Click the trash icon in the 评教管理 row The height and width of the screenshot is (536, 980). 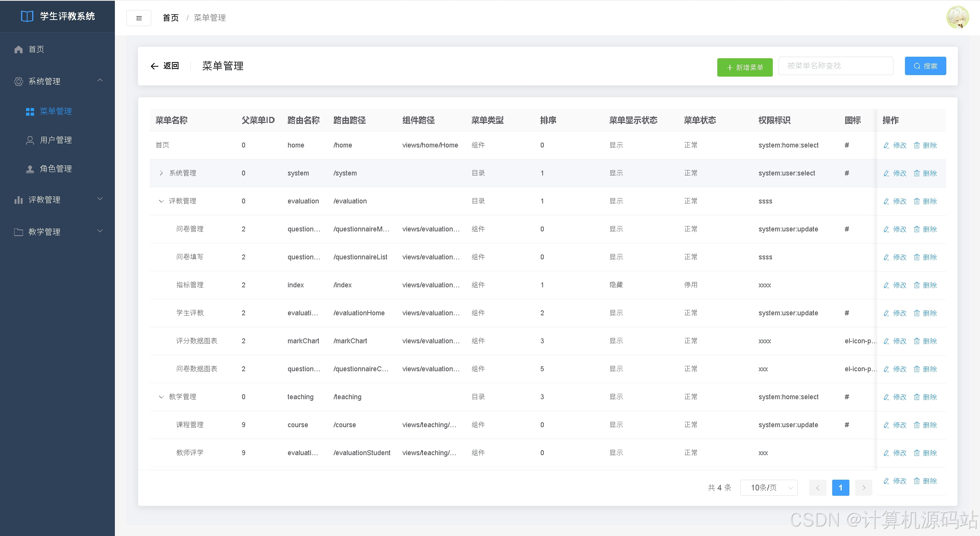click(916, 201)
